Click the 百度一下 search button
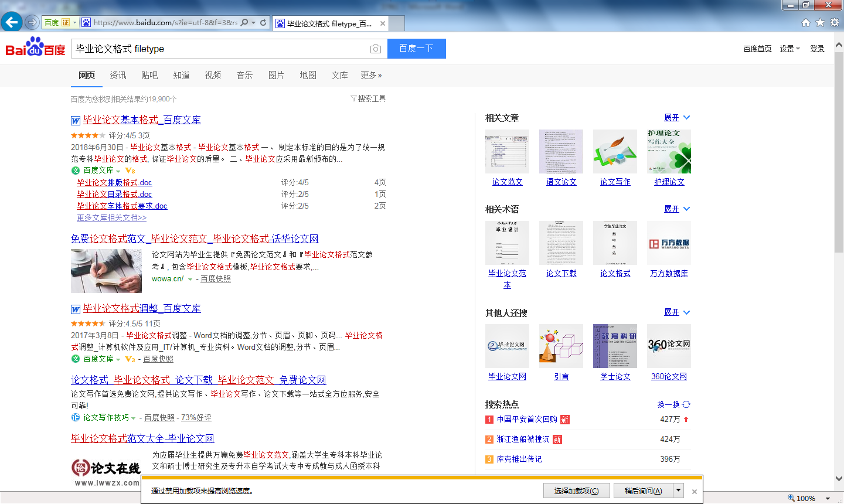 [x=417, y=49]
